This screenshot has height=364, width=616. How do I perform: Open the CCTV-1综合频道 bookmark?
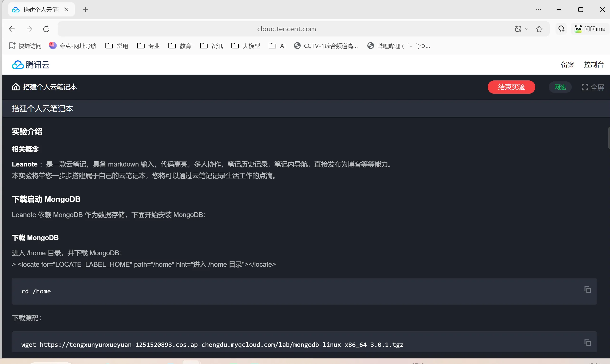click(326, 46)
